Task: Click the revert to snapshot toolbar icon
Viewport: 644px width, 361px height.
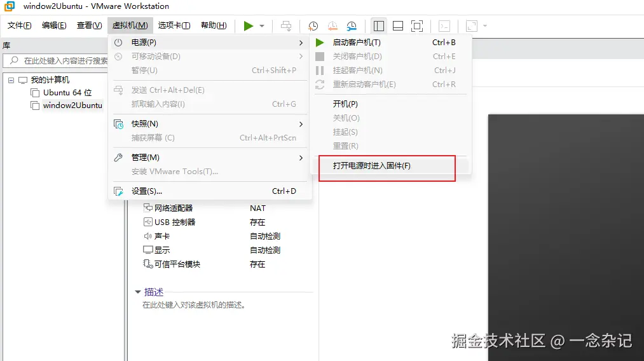Action: [x=332, y=26]
